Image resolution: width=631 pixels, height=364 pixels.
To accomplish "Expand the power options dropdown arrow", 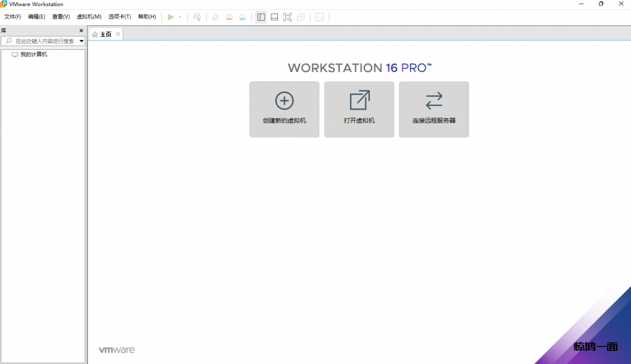I will [x=180, y=17].
